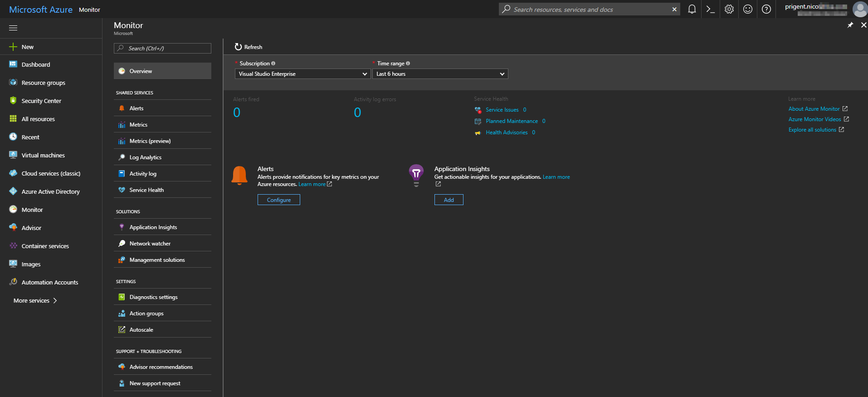Toggle the hamburger menu in the sidebar
868x397 pixels.
(13, 28)
